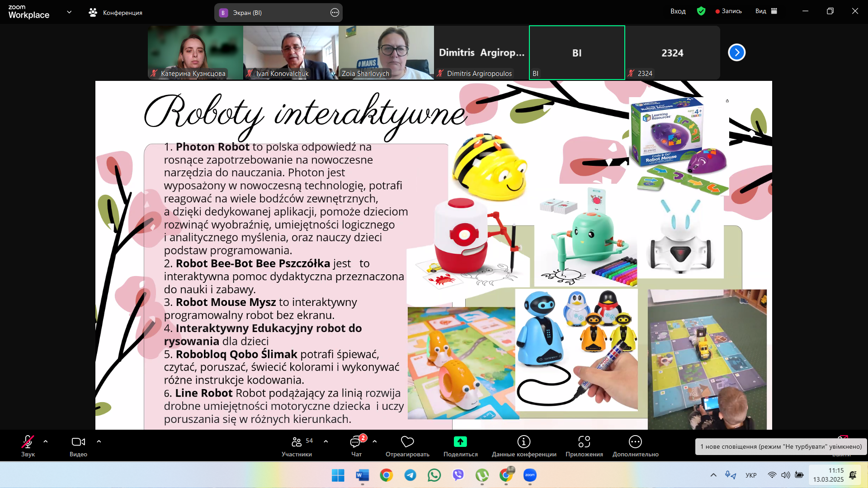Open Telegram from the taskbar
Viewport: 868px width, 488px height.
[410, 475]
